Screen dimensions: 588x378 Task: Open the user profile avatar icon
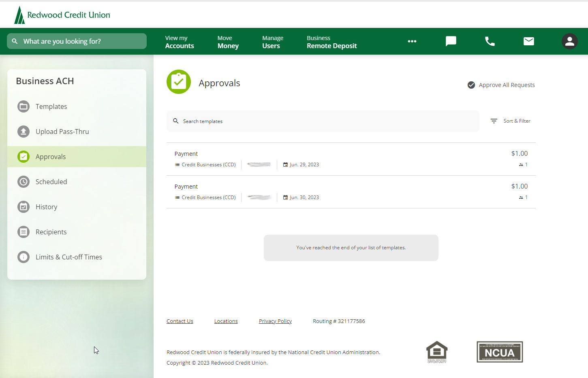(x=569, y=41)
